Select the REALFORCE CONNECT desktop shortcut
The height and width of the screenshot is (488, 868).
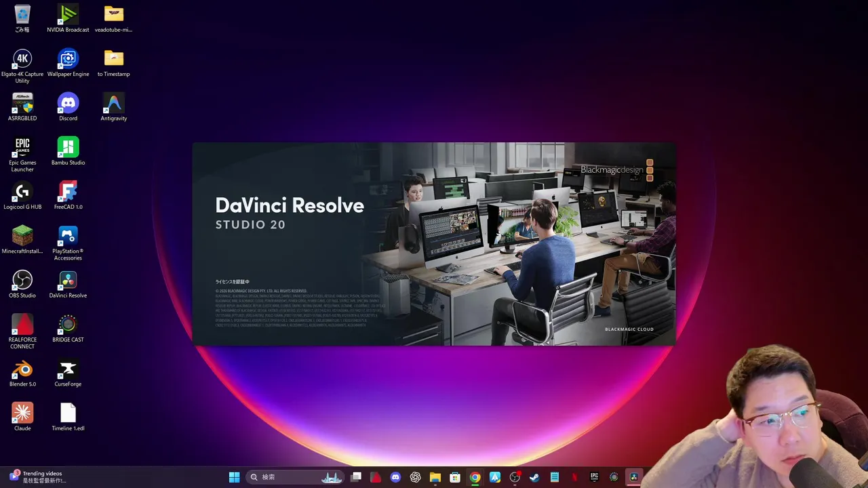[x=22, y=331]
